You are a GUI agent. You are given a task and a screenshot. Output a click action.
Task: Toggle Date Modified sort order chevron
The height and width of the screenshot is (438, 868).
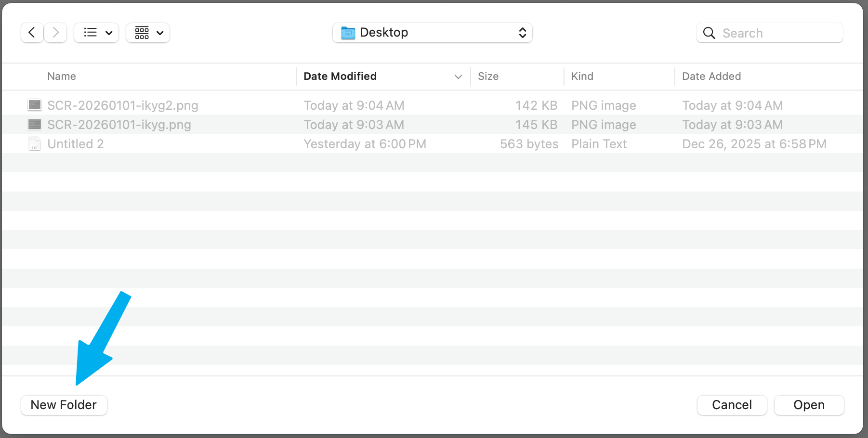coord(458,77)
